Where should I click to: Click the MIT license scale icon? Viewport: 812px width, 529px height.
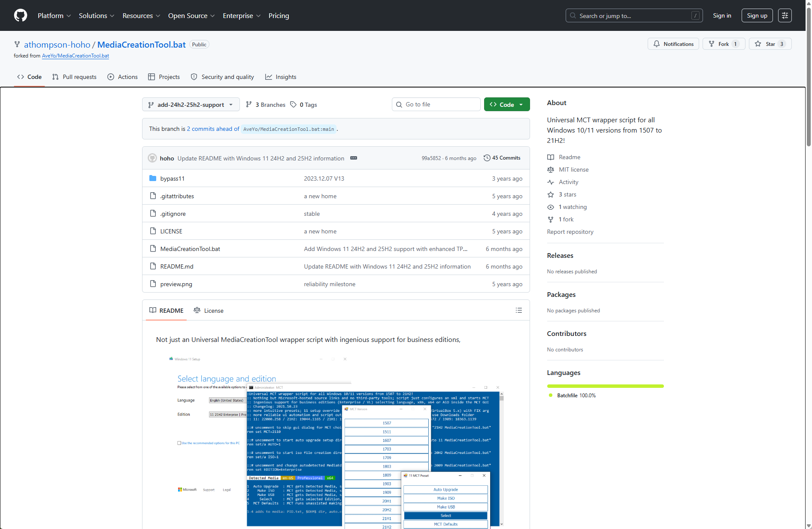(x=551, y=169)
